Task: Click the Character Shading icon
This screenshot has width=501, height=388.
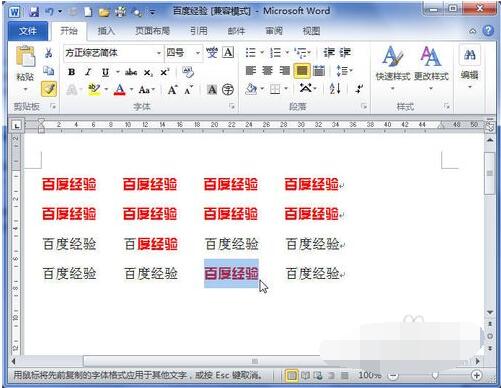Action: coord(212,90)
